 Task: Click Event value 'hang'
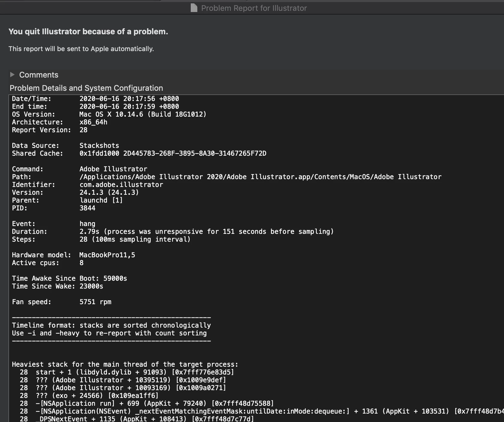87,224
